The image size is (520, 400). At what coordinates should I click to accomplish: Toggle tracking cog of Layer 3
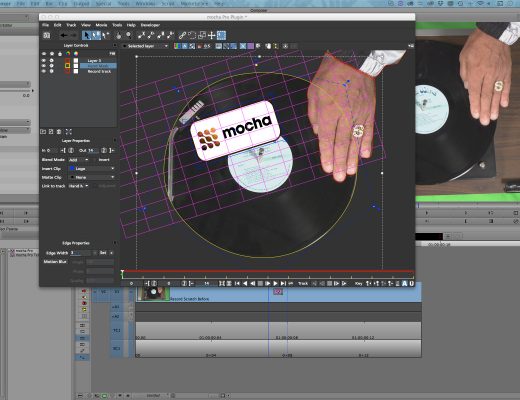52,60
